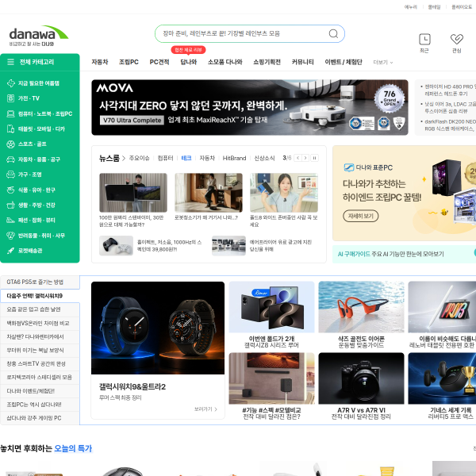The height and width of the screenshot is (476, 476).
Task: Open 에어프라이어 news thumbnail
Action: click(x=228, y=246)
